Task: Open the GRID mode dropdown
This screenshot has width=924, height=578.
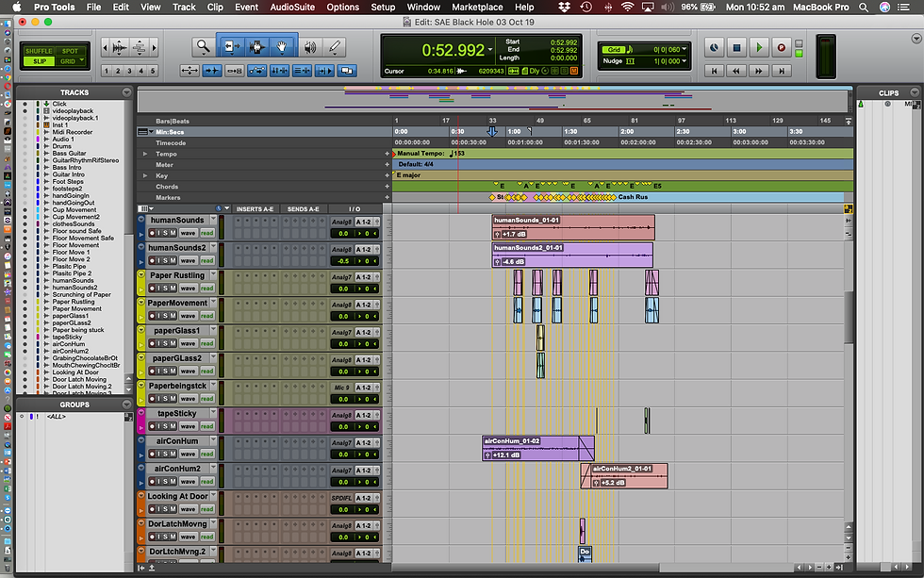Action: point(81,60)
